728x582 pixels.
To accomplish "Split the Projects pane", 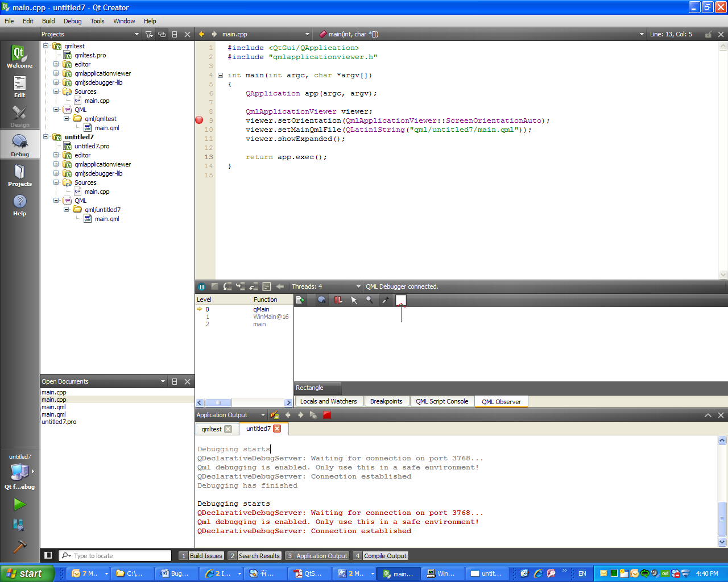I will (x=175, y=34).
